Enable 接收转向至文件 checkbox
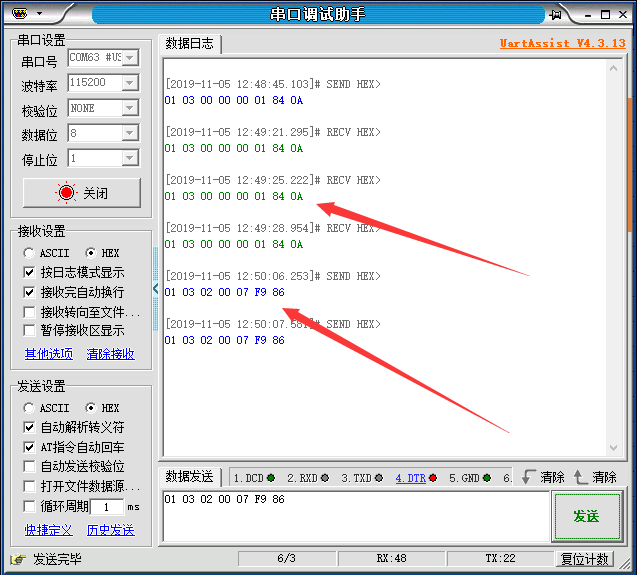Viewport: 637px width, 575px height. tap(29, 312)
